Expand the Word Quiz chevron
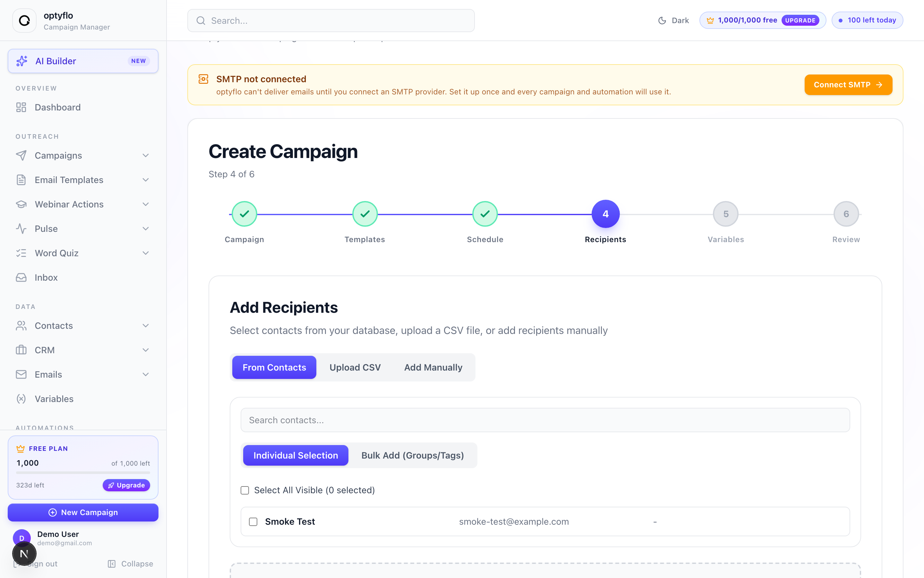This screenshot has height=578, width=924. pyautogui.click(x=145, y=253)
